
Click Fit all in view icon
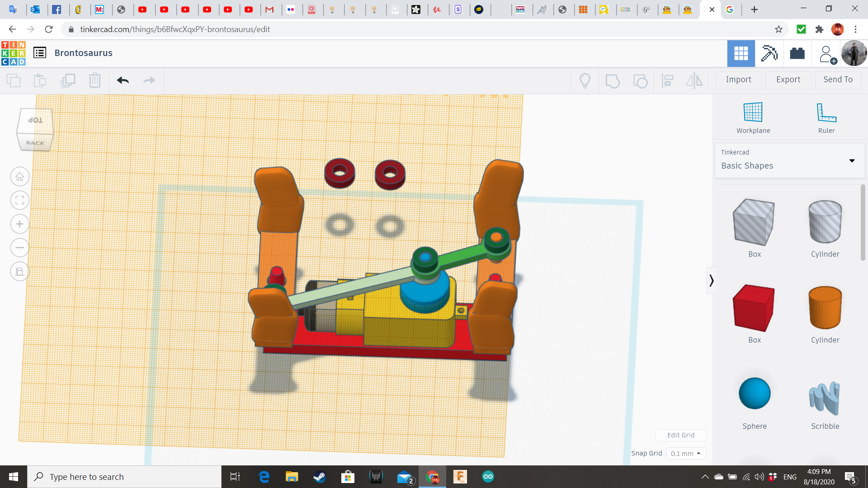(19, 200)
